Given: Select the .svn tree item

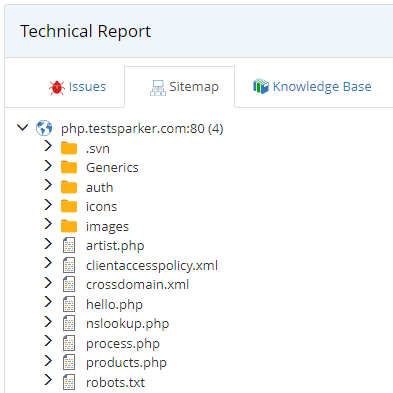Looking at the screenshot, I should (98, 149).
